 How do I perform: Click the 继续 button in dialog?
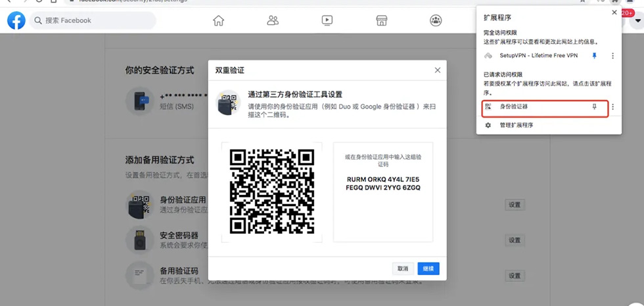(x=428, y=268)
